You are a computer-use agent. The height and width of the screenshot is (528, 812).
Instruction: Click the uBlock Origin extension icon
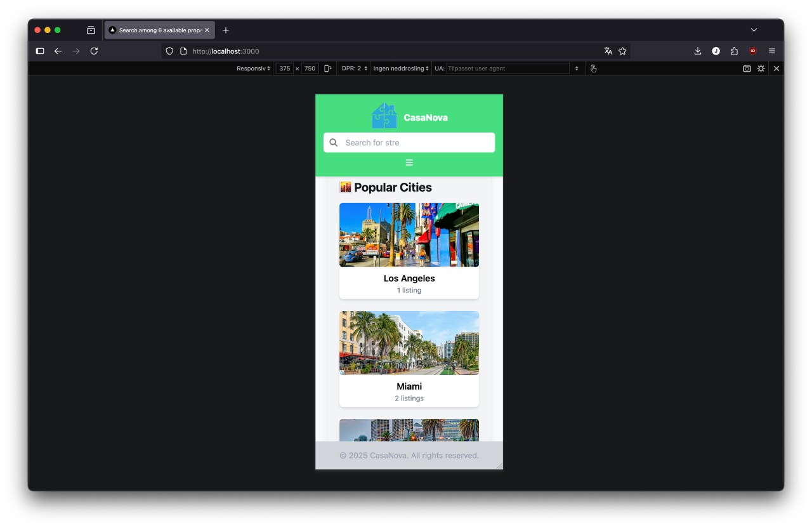coord(753,51)
